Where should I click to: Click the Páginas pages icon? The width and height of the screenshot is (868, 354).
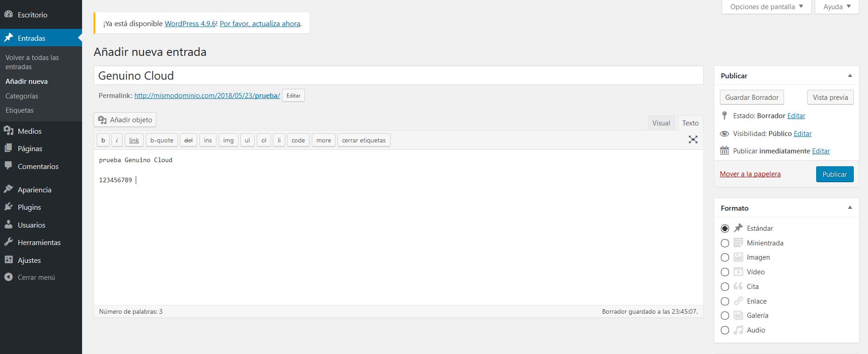pyautogui.click(x=8, y=148)
